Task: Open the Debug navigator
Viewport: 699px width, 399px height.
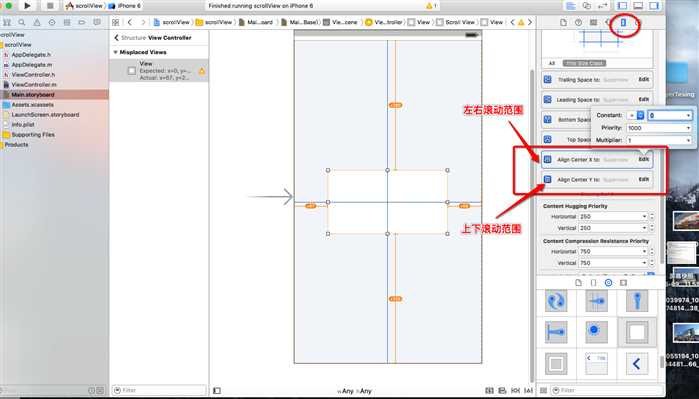Action: coord(67,22)
